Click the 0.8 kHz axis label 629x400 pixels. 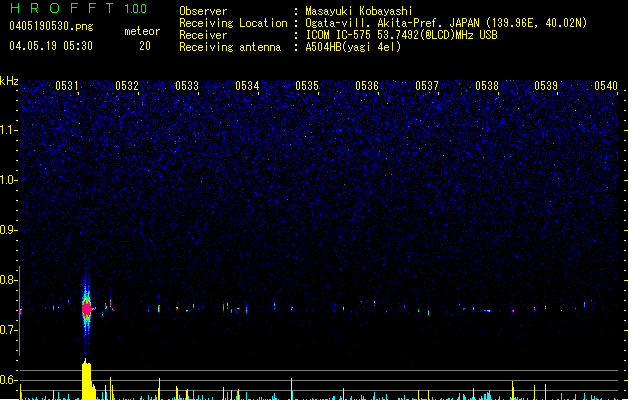[x=9, y=280]
